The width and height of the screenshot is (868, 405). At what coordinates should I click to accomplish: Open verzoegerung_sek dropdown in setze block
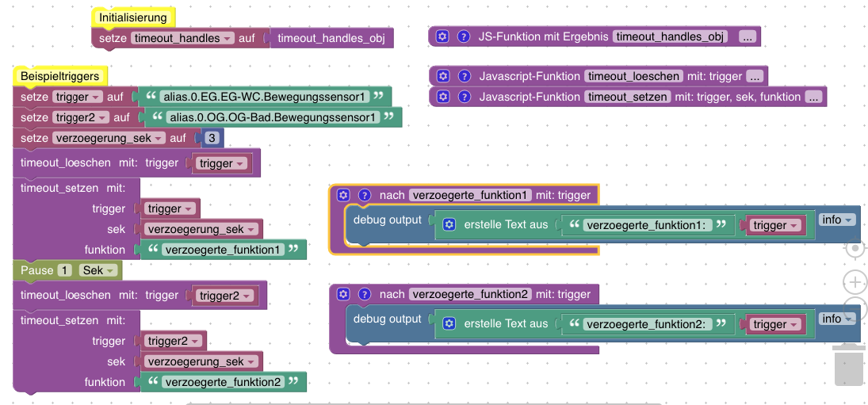(109, 138)
